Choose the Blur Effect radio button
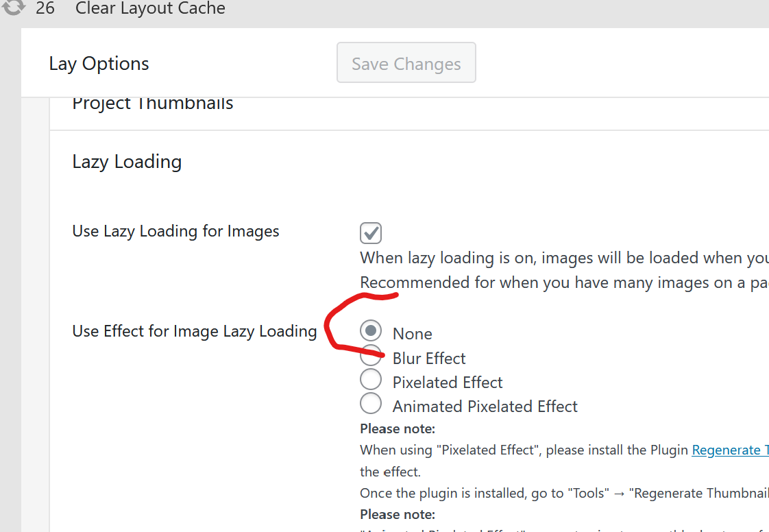Viewport: 769px width, 532px height. pos(371,355)
